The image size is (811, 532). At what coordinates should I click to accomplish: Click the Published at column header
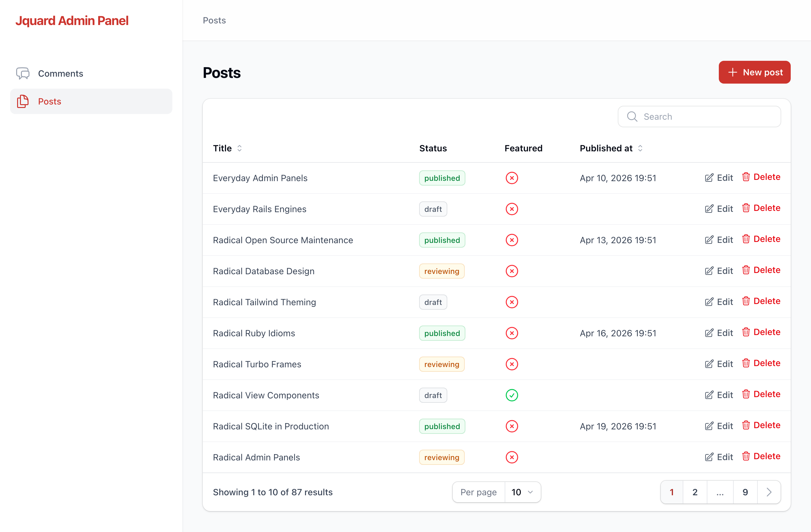pos(611,148)
